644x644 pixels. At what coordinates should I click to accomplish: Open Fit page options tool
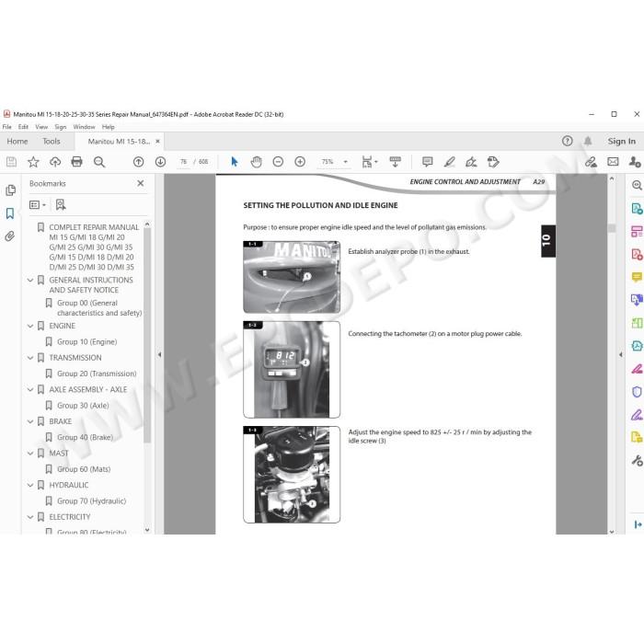(x=369, y=162)
